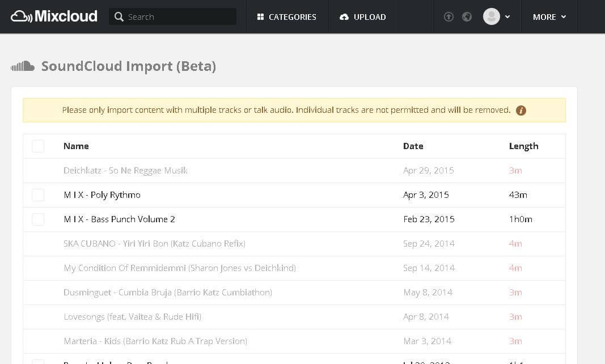Click the Date column header
The image size is (605, 364).
413,146
